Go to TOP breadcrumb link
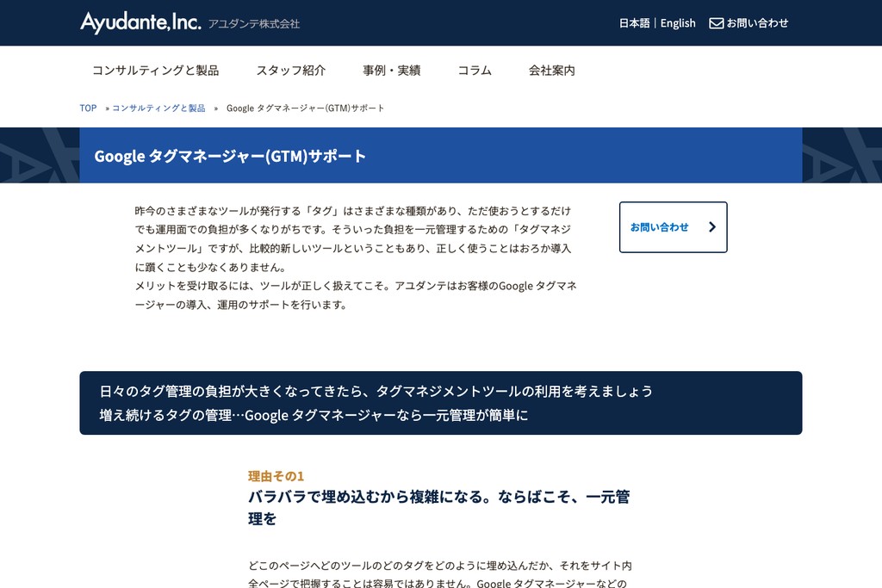 [89, 108]
